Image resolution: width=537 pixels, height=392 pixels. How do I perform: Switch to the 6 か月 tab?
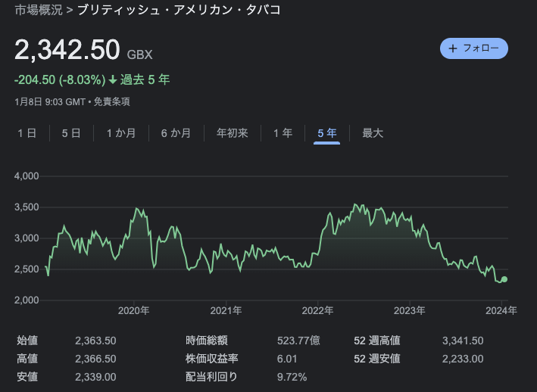(176, 133)
